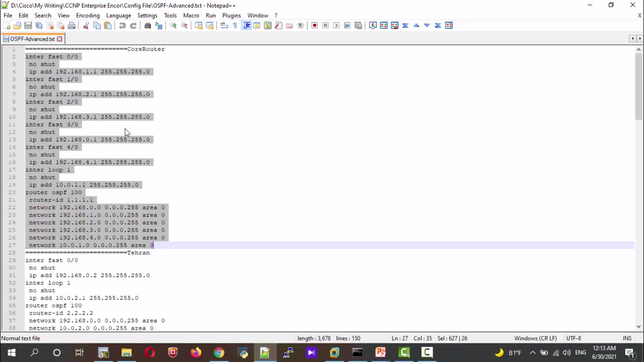The width and height of the screenshot is (644, 362).
Task: Open the Edit menu
Action: click(23, 16)
